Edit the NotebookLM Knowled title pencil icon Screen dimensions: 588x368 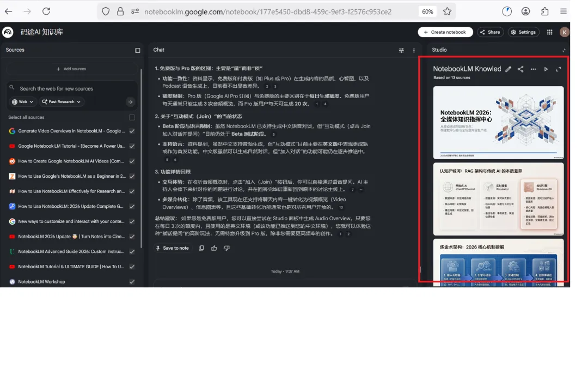tap(508, 69)
